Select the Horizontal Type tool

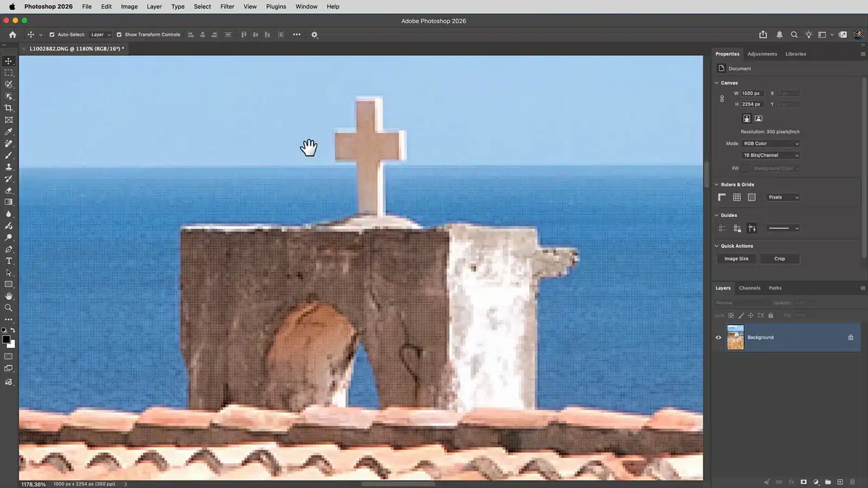[9, 261]
